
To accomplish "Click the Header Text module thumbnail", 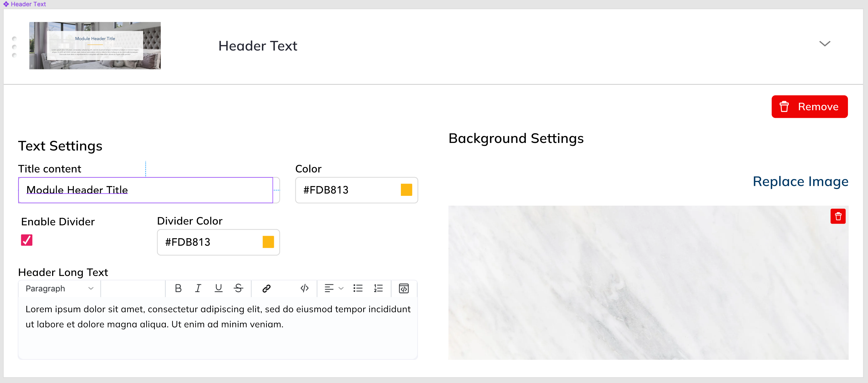I will (95, 46).
